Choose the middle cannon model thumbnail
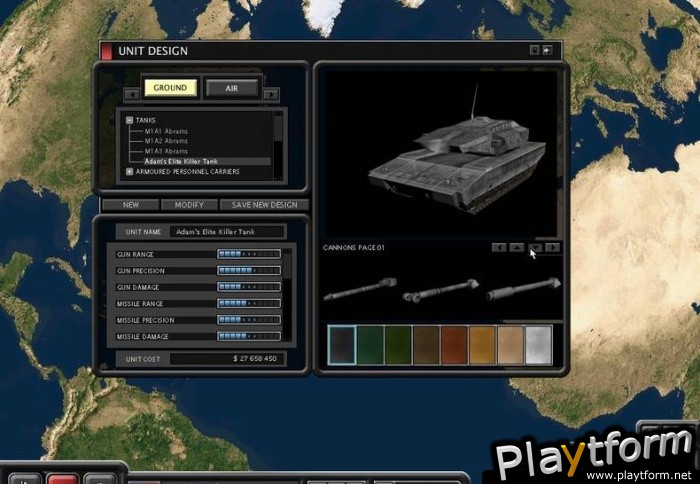This screenshot has width=700, height=484. [x=441, y=291]
